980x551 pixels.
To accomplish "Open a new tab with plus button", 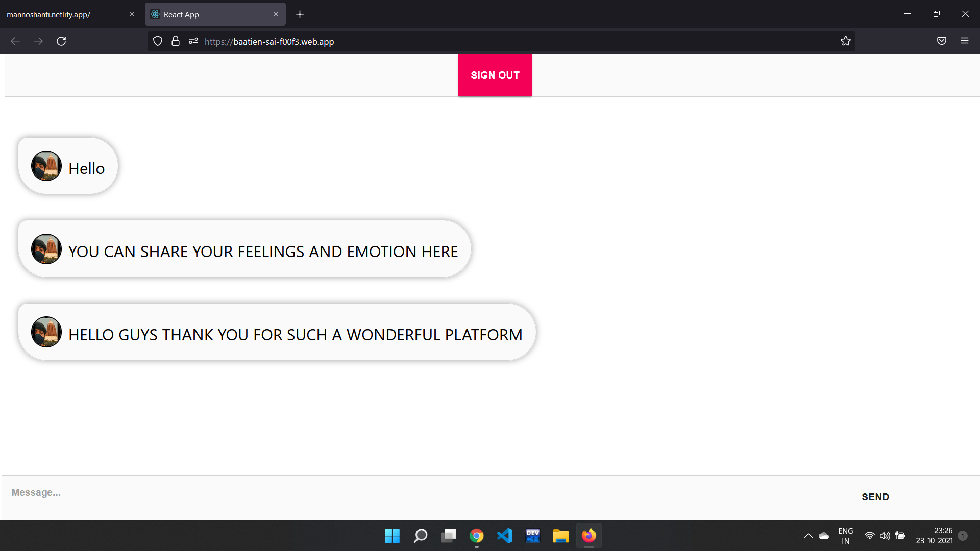I will pyautogui.click(x=300, y=14).
